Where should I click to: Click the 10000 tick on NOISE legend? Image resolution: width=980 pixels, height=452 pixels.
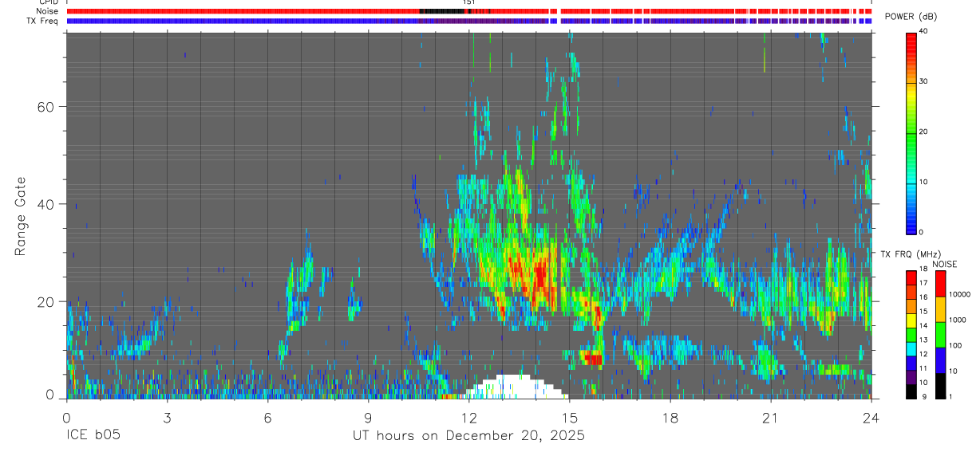[959, 294]
